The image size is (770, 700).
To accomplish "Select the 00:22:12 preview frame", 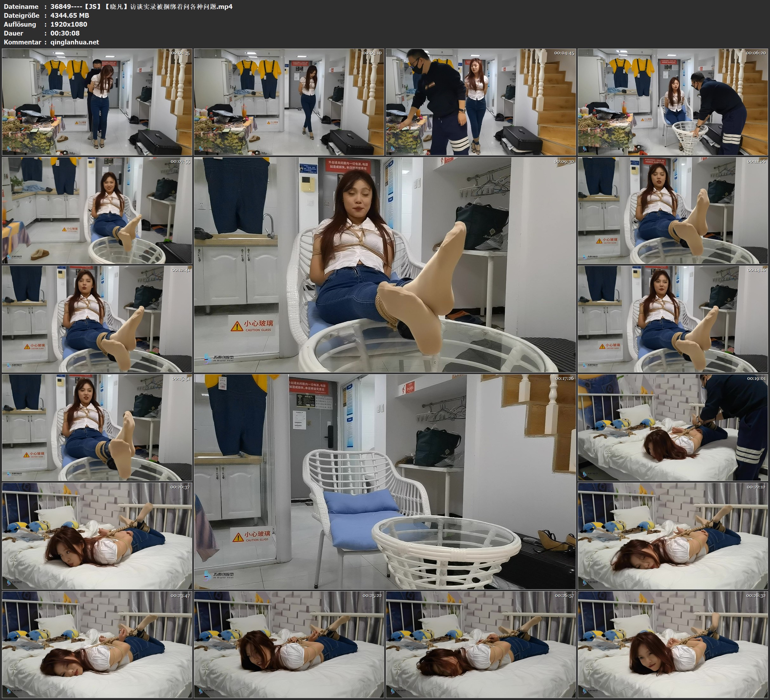I will (x=673, y=536).
